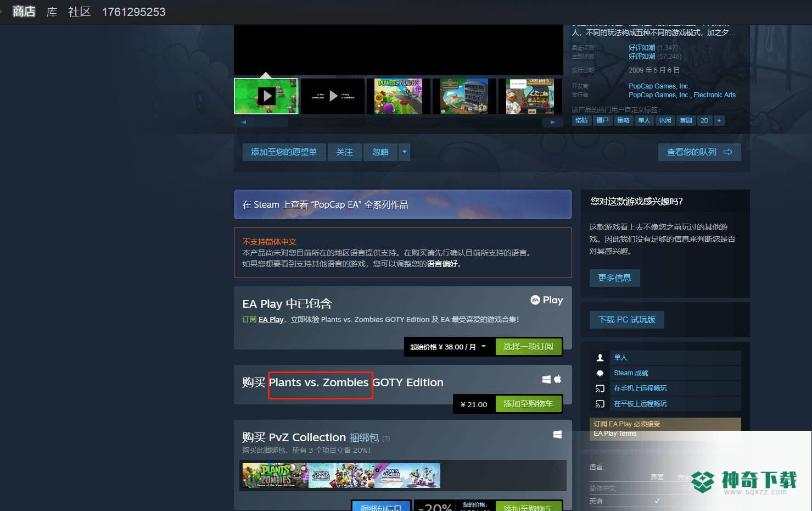Open the 商店 store menu

pos(24,12)
